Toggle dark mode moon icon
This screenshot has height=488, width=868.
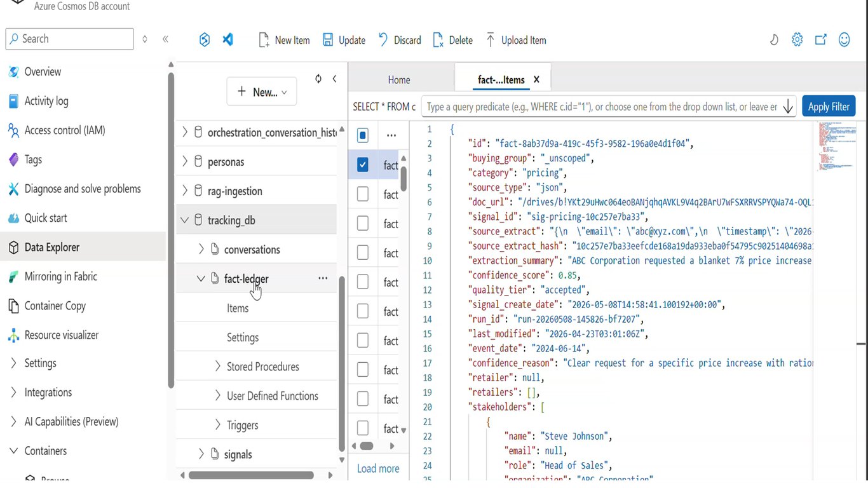click(774, 39)
